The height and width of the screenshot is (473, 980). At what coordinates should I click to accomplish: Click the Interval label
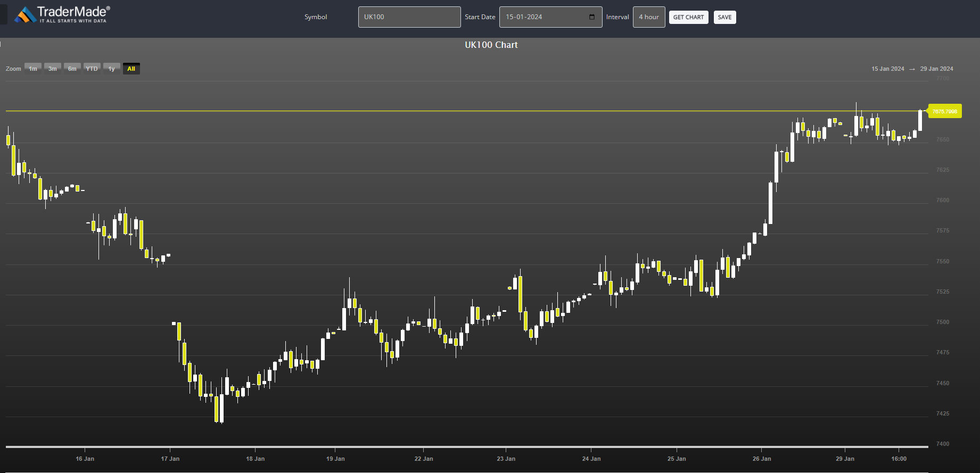[x=617, y=17]
